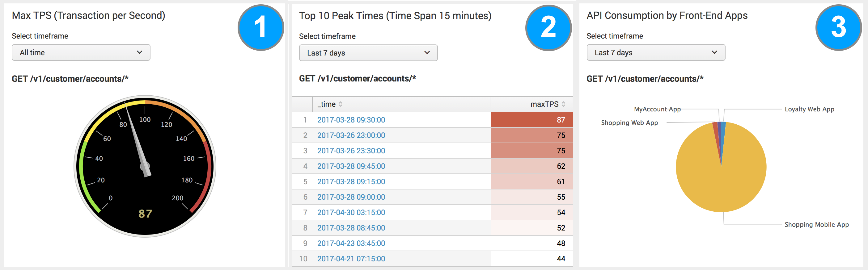
Task: Click the maxTPS cell showing 87
Action: point(532,120)
